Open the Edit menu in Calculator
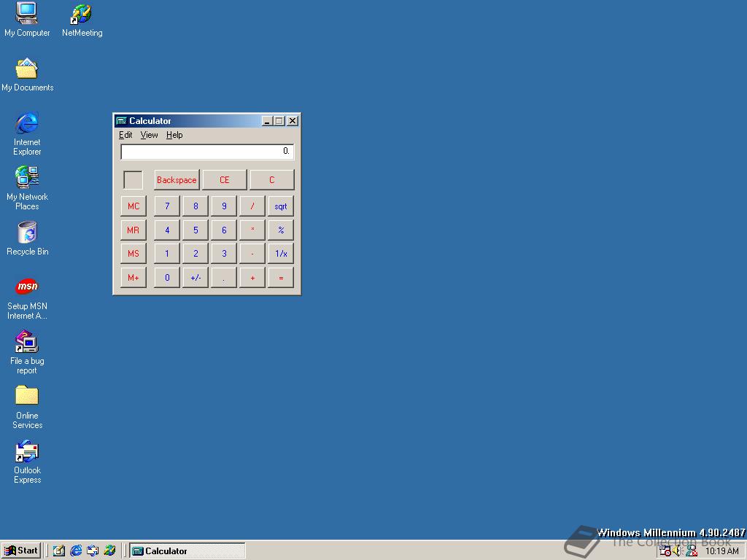This screenshot has width=747, height=560. point(125,135)
